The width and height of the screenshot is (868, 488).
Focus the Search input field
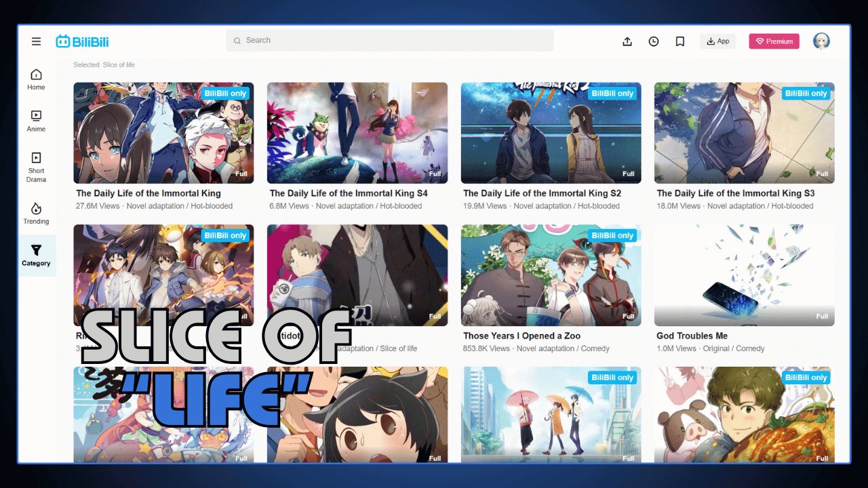pos(390,41)
